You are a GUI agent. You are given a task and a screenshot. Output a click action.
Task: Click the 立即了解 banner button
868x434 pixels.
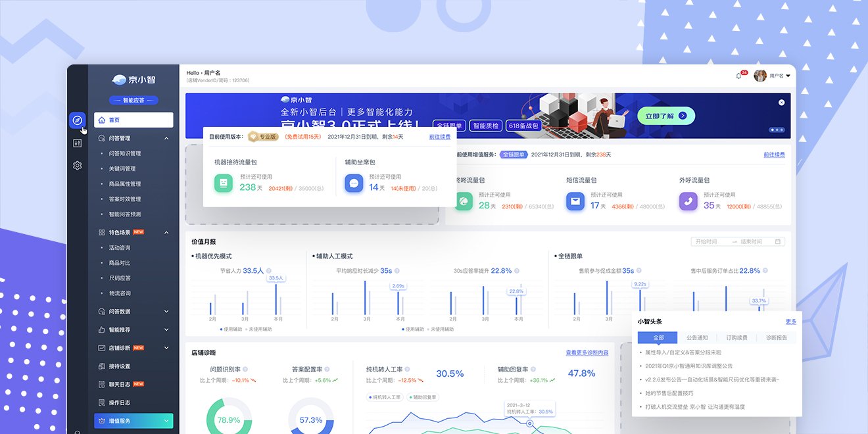pos(665,116)
